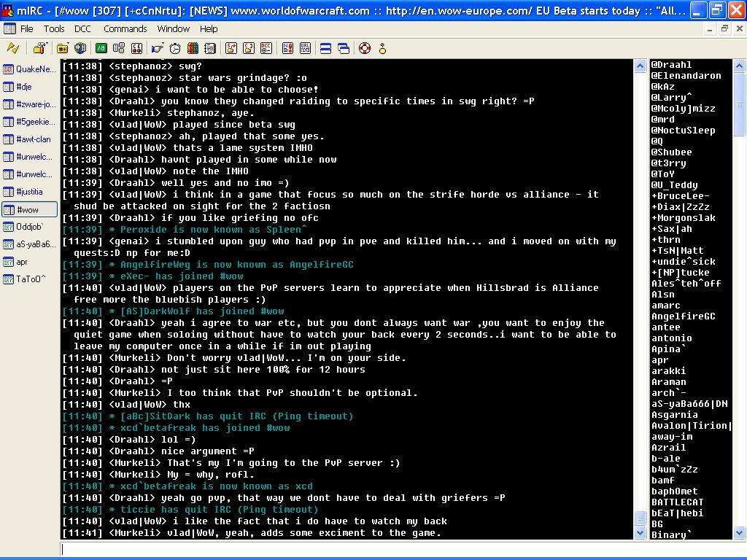This screenshot has width=747, height=560.
Task: Open the DCC menu
Action: 82,29
